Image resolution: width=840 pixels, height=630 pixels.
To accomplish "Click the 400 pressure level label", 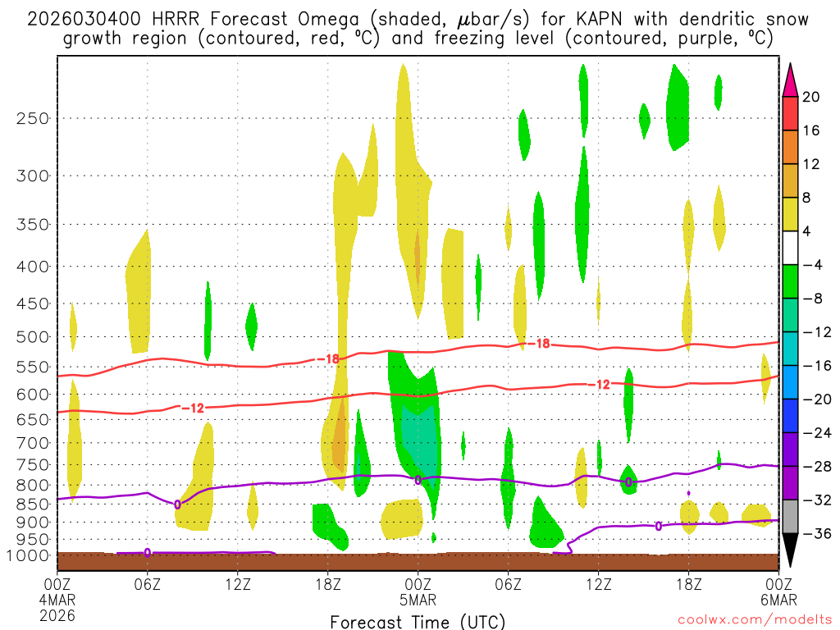I will (x=32, y=267).
